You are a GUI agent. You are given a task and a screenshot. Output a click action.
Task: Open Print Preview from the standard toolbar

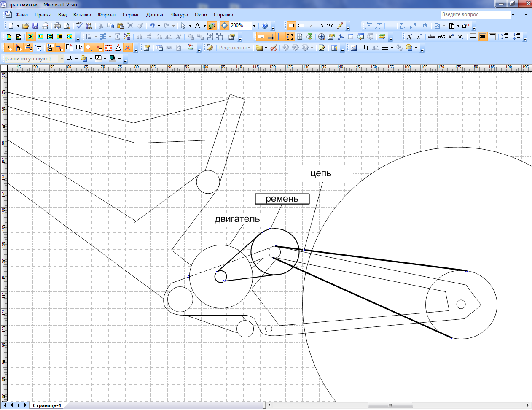pyautogui.click(x=67, y=26)
